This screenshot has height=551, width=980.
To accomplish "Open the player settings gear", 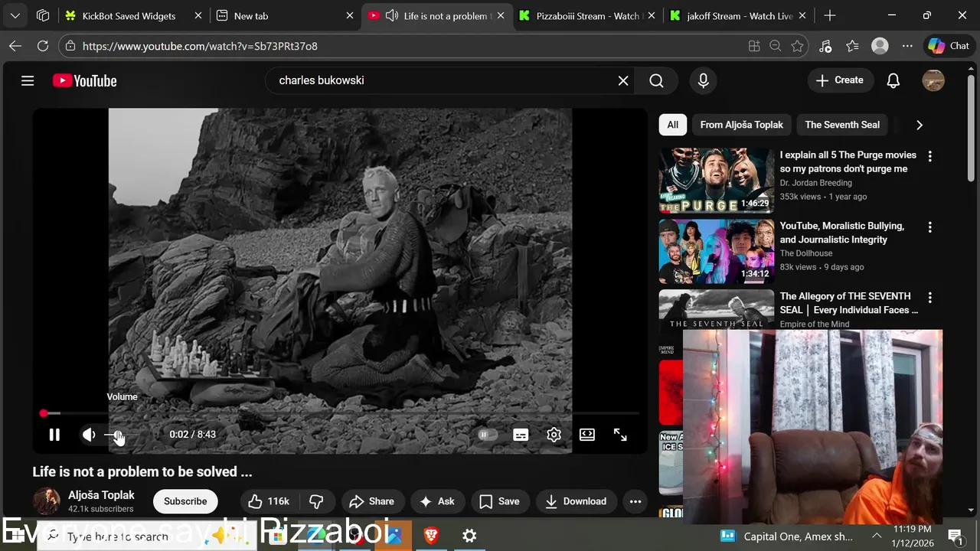I will pos(554,435).
